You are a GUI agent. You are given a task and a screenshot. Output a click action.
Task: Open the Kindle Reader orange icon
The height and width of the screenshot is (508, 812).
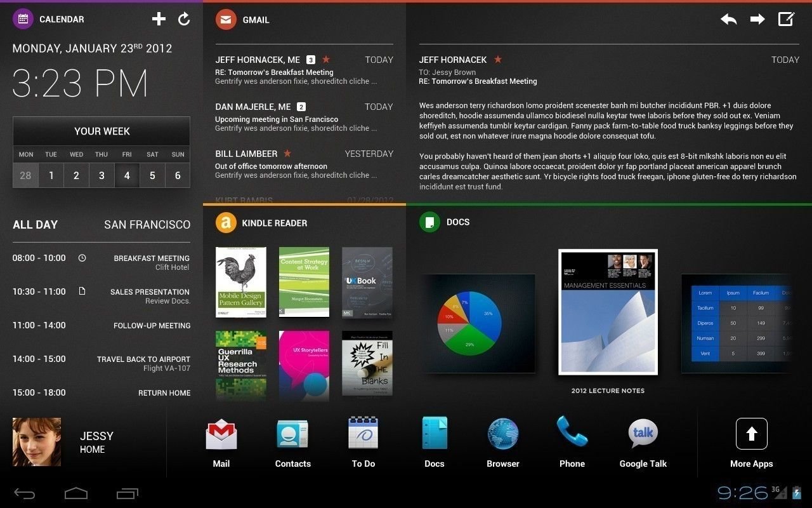click(226, 223)
